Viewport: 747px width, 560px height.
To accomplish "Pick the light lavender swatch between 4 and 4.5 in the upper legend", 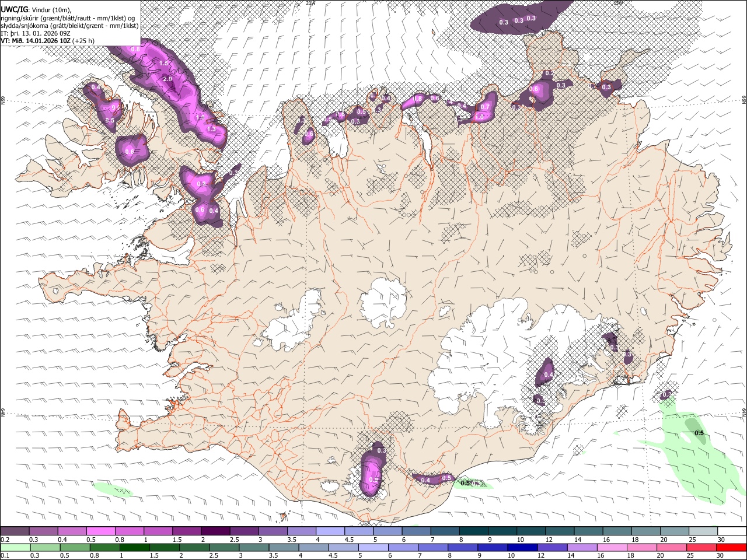I will click(330, 531).
